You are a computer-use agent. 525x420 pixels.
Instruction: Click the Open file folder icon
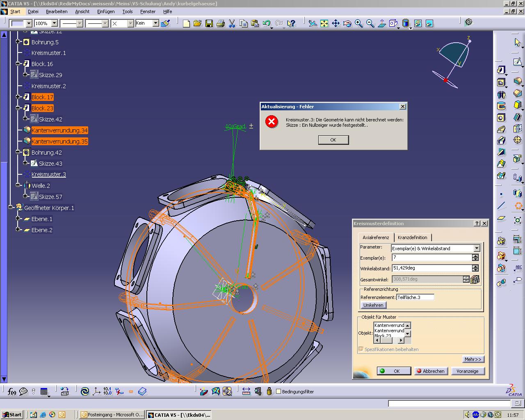pos(197,23)
